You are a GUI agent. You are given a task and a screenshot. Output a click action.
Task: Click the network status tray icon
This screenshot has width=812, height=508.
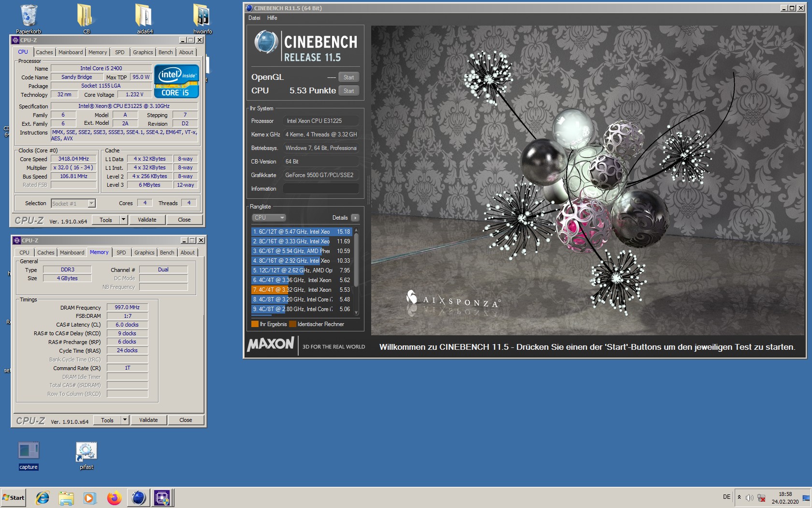pos(761,498)
